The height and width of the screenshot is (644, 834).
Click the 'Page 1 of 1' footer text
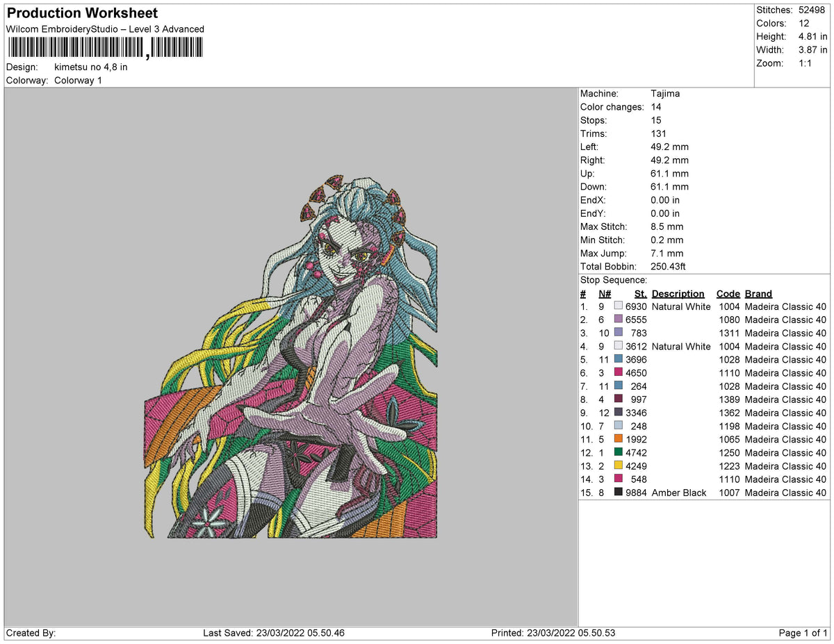pyautogui.click(x=803, y=633)
